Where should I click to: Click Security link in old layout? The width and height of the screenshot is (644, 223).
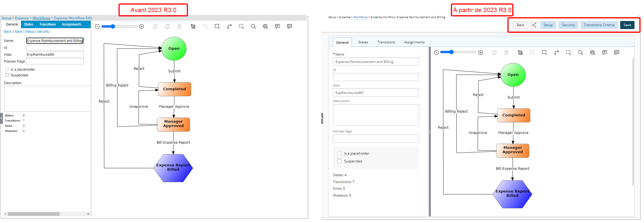click(x=43, y=32)
